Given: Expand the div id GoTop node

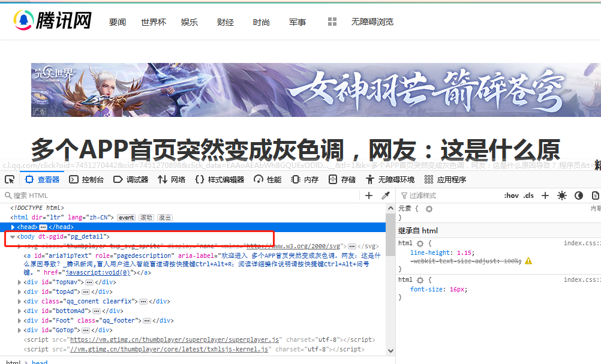Looking at the screenshot, I should pyautogui.click(x=19, y=330).
